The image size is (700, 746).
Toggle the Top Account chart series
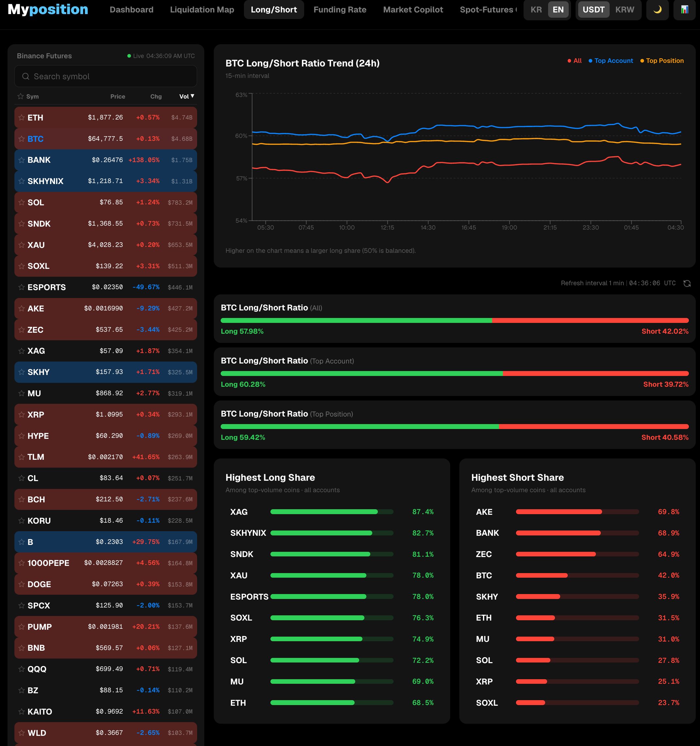(611, 61)
